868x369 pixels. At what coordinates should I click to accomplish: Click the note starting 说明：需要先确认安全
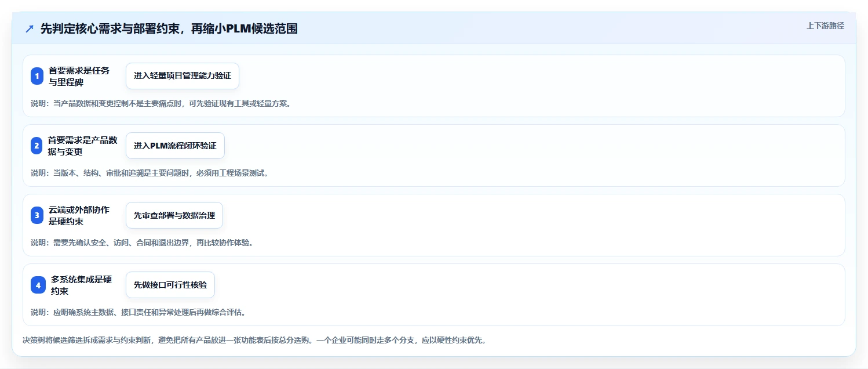[142, 243]
